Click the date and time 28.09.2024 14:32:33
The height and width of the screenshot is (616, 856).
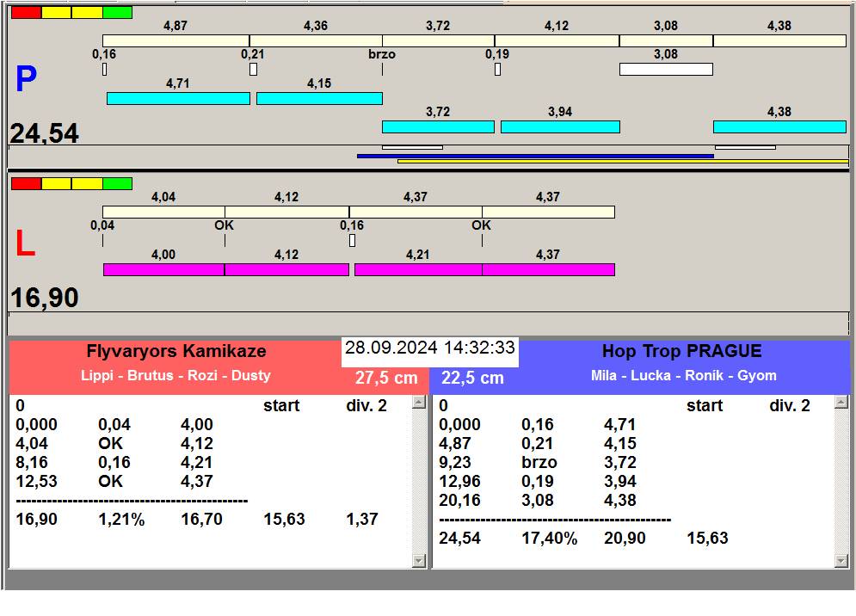[430, 348]
